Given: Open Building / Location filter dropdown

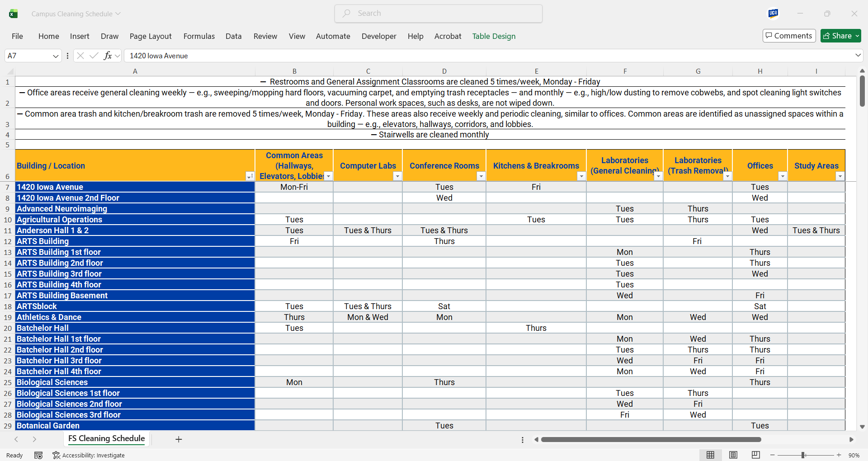Looking at the screenshot, I should (x=250, y=176).
